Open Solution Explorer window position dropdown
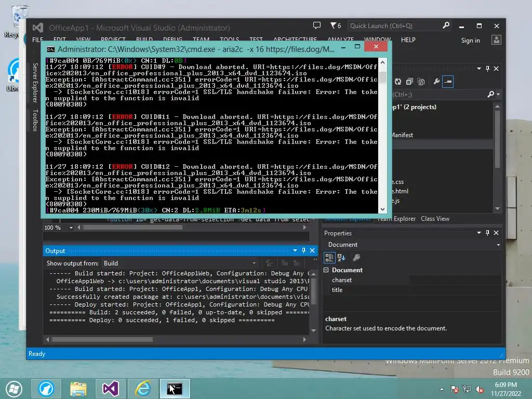532x399 pixels. point(478,69)
